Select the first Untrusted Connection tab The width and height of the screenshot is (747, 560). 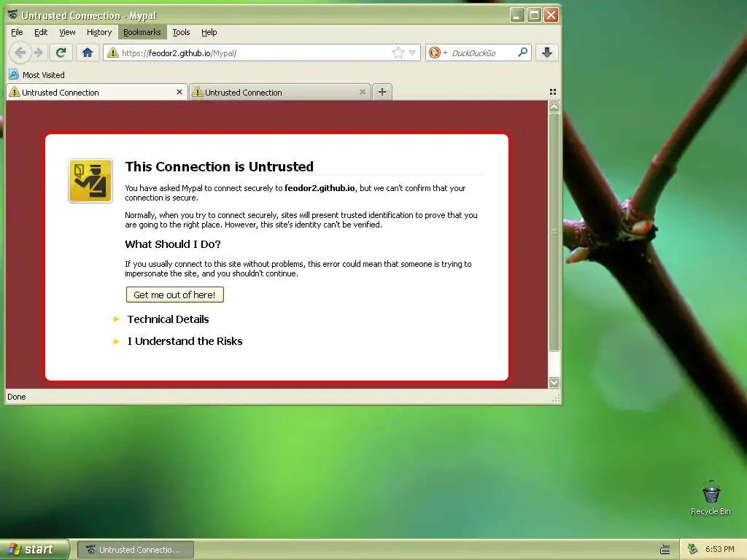tap(97, 93)
